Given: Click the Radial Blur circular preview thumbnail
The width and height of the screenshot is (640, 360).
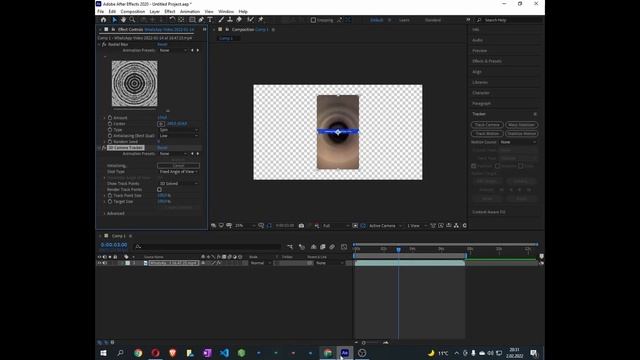Looking at the screenshot, I should tap(134, 83).
